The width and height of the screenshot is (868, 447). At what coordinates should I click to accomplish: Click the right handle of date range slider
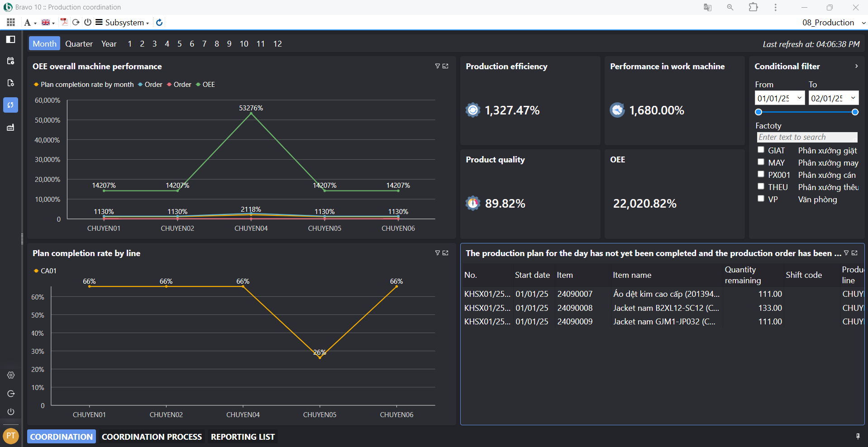click(855, 112)
